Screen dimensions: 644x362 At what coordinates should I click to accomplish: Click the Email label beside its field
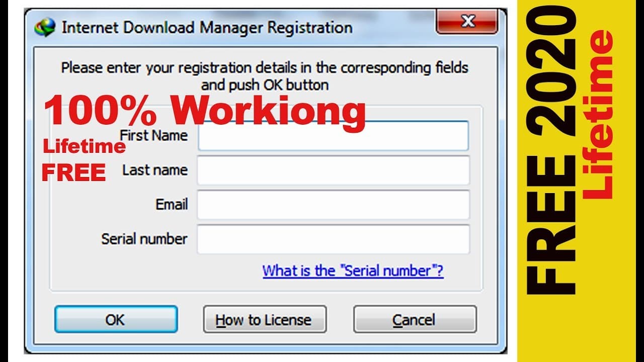pos(172,205)
